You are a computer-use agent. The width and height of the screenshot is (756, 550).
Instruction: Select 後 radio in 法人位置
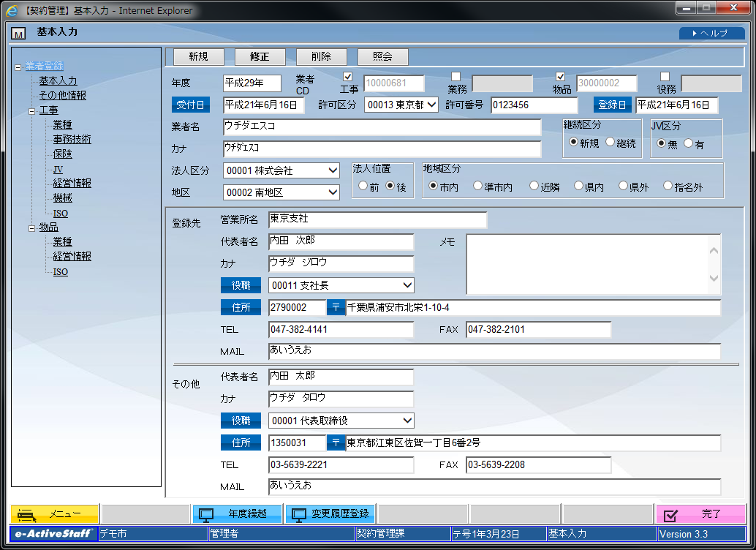click(x=390, y=186)
